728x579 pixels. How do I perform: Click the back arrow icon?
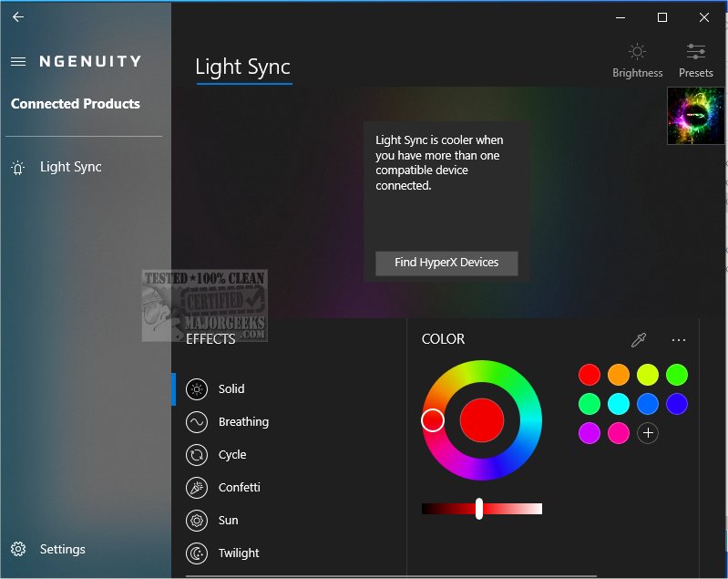point(18,17)
